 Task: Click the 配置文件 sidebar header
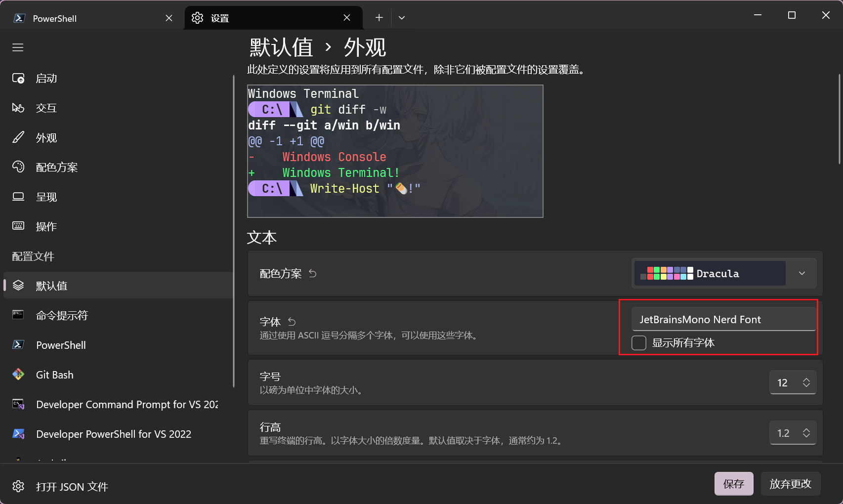[x=33, y=256]
